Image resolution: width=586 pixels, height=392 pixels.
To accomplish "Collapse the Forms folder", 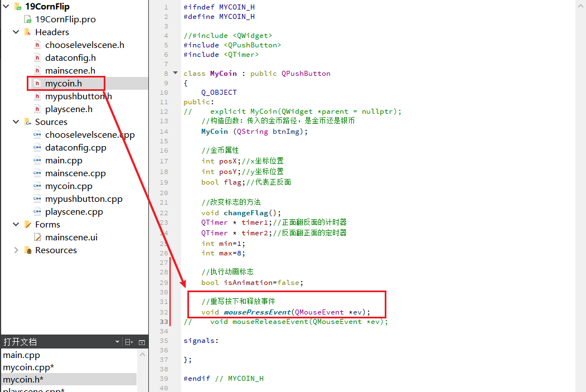I will point(16,225).
